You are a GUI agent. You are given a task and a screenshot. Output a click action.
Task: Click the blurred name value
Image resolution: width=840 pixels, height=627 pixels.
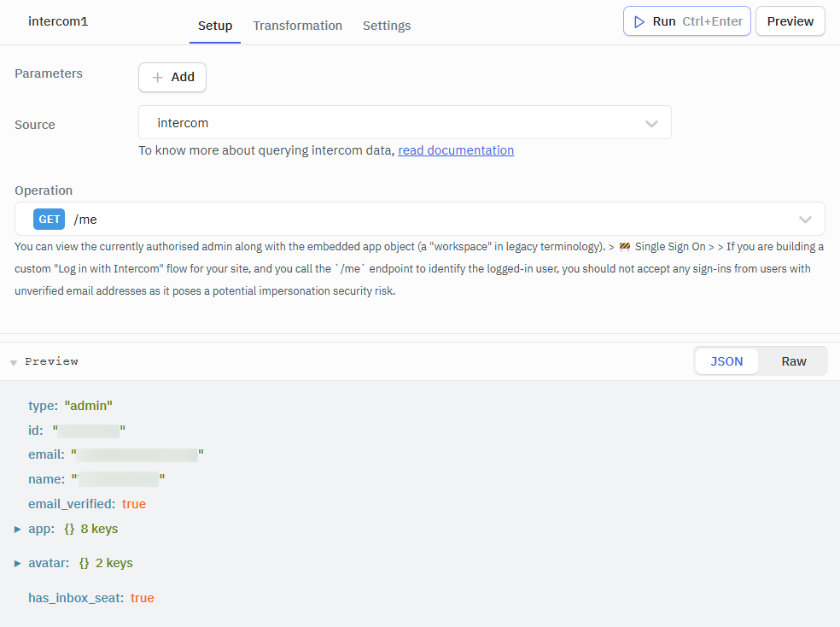click(119, 479)
